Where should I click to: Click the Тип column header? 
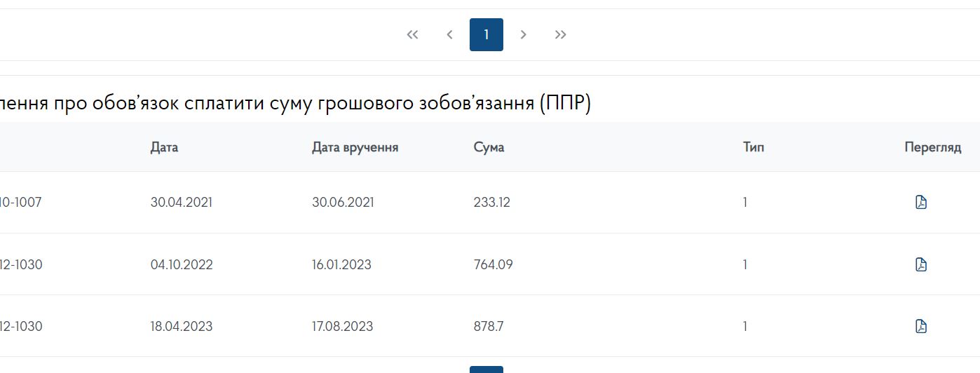click(x=754, y=147)
